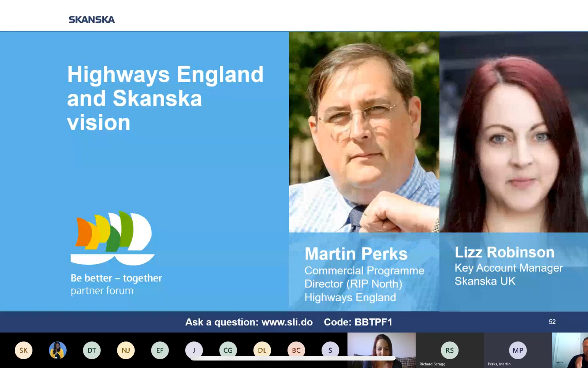Viewport: 588px width, 368px height.
Task: Click slide number 52
Action: 552,322
